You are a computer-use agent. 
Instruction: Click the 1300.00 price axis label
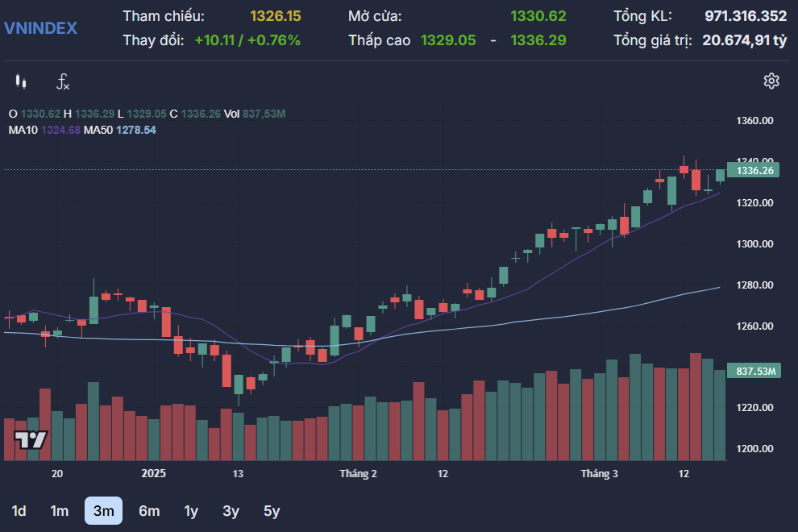pyautogui.click(x=754, y=244)
